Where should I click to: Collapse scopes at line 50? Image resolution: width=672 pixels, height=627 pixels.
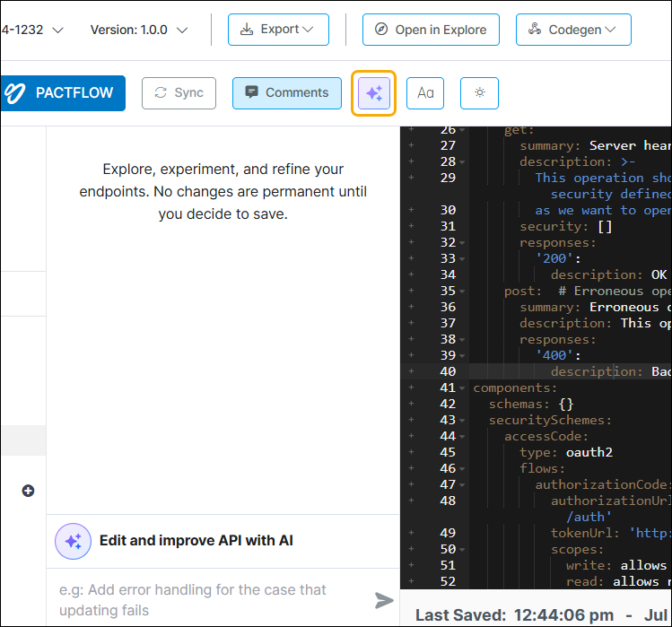pos(462,550)
